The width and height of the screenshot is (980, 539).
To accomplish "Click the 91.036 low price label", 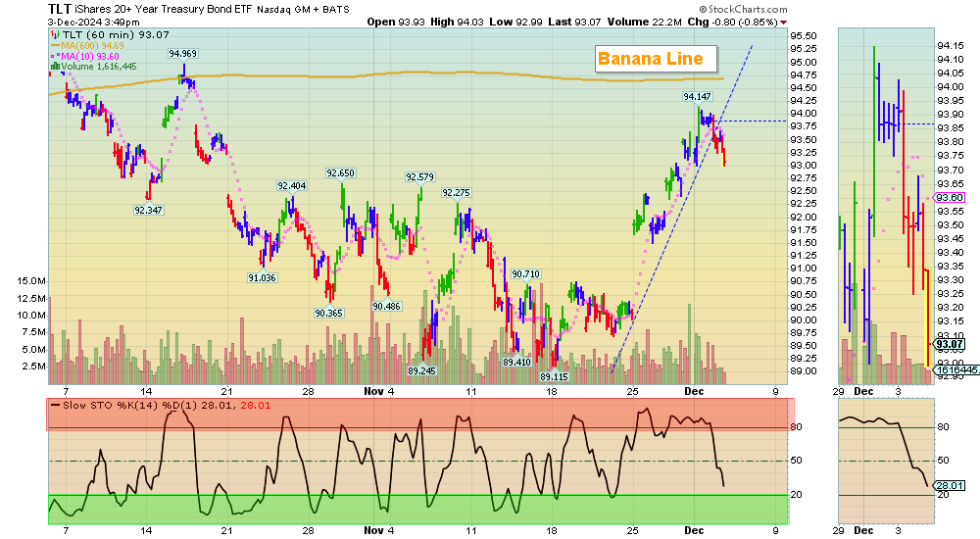I will coord(262,277).
